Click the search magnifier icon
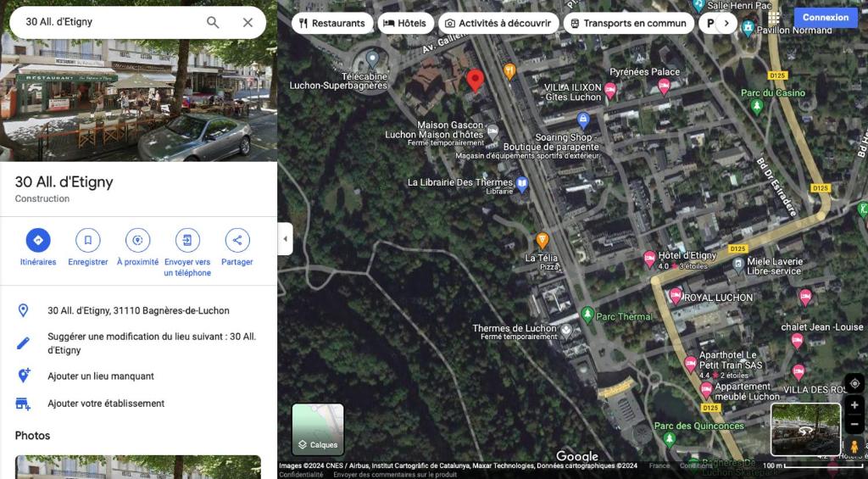The image size is (868, 479). 213,22
